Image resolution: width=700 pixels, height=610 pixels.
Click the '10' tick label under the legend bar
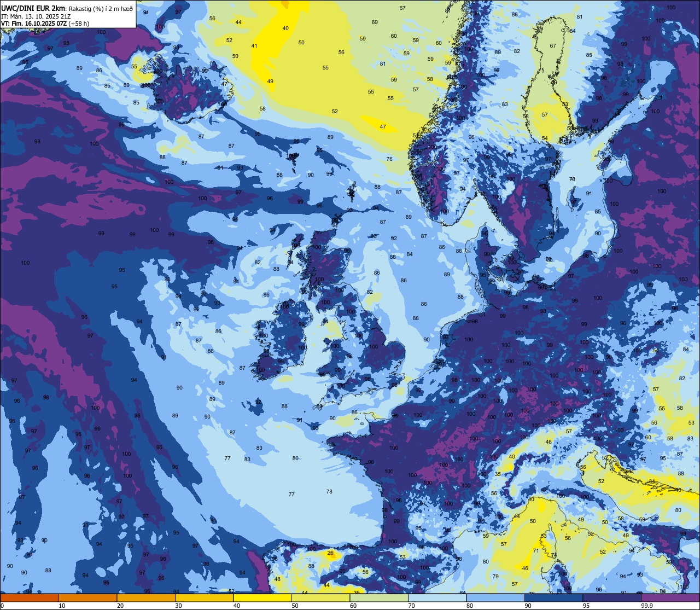pyautogui.click(x=62, y=605)
